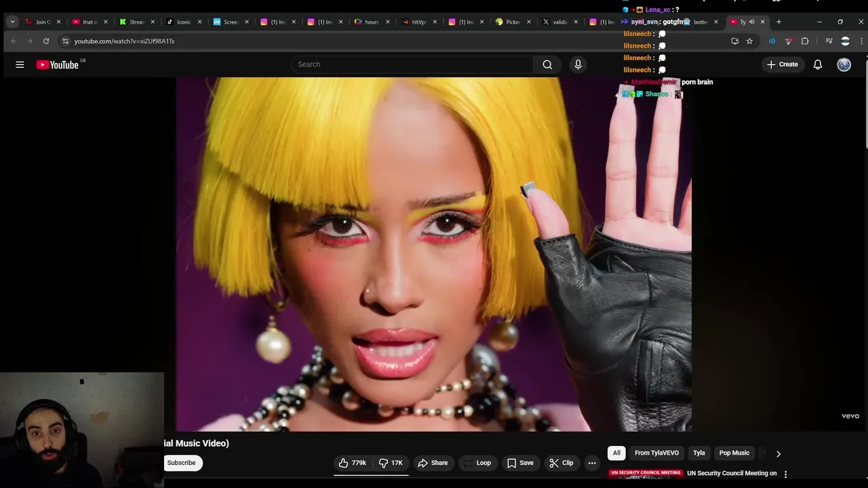Close the active YouTube tab
Viewport: 868px width, 488px height.
[x=762, y=22]
